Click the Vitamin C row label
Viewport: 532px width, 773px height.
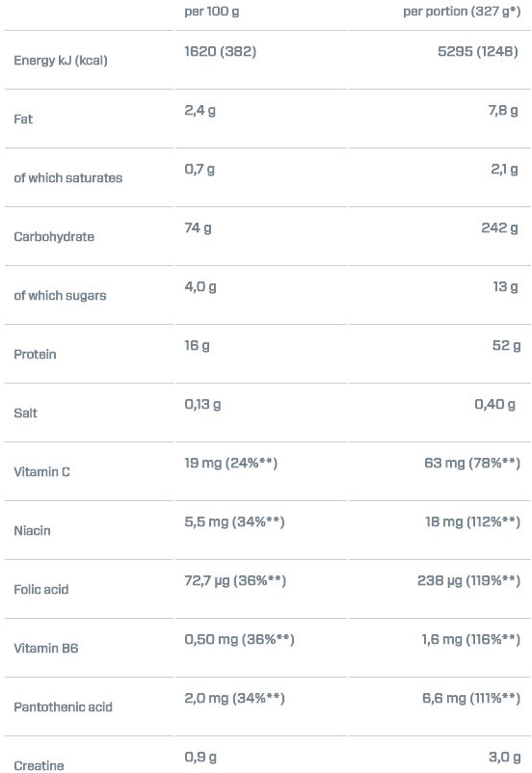click(41, 471)
